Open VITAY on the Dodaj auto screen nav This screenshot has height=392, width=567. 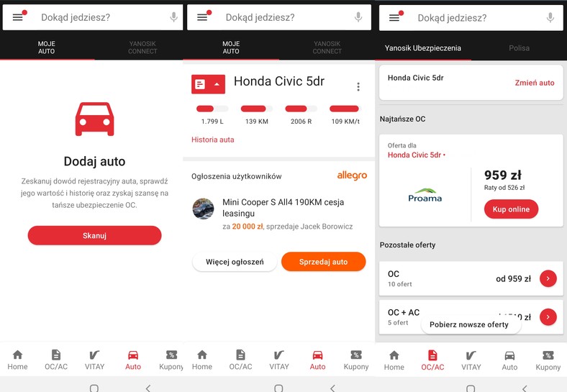tap(94, 360)
